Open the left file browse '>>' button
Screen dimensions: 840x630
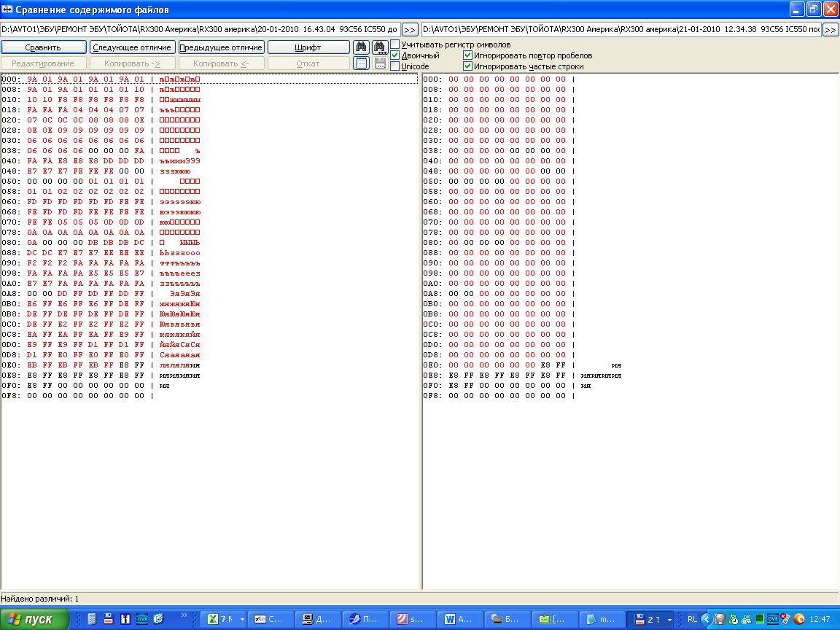click(410, 30)
